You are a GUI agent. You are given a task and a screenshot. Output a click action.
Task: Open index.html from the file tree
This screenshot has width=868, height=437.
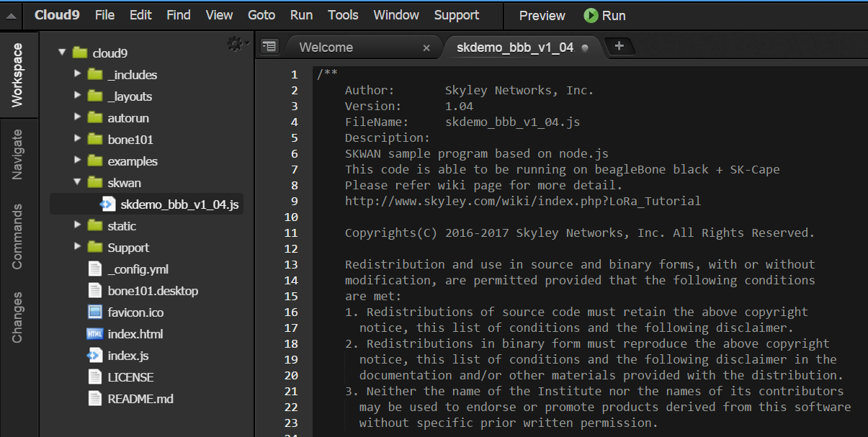click(x=135, y=334)
